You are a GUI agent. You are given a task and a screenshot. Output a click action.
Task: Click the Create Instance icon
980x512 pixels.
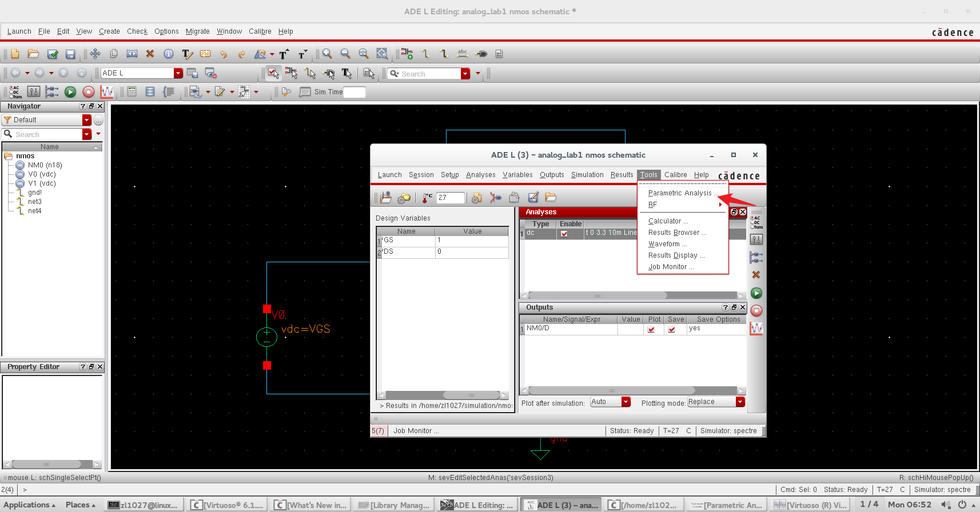point(407,54)
